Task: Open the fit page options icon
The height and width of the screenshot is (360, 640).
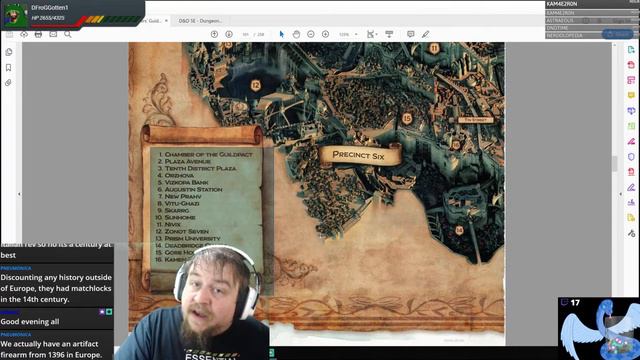Action: [371, 34]
